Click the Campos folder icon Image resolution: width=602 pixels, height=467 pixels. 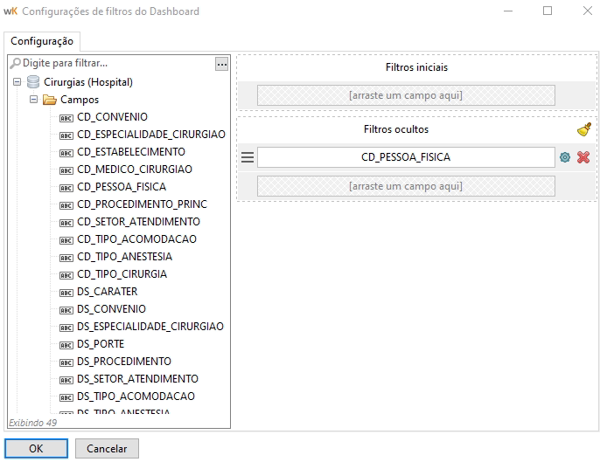pos(50,100)
